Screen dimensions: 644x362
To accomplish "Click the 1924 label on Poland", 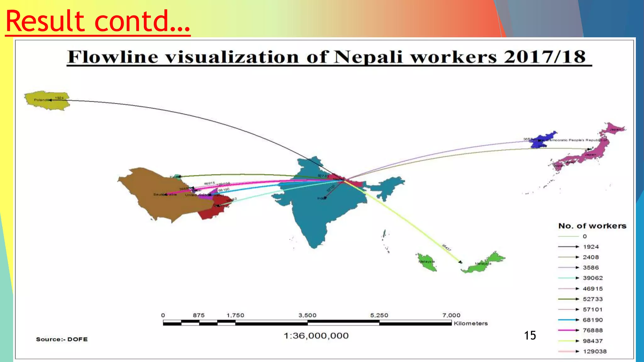I will tap(59, 98).
